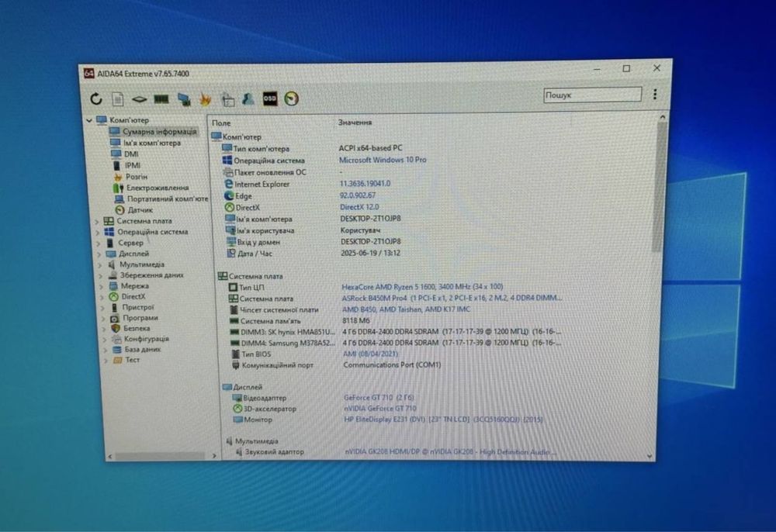The height and width of the screenshot is (532, 776).
Task: Click the Refresh arrow toolbar icon
Action: (x=96, y=99)
